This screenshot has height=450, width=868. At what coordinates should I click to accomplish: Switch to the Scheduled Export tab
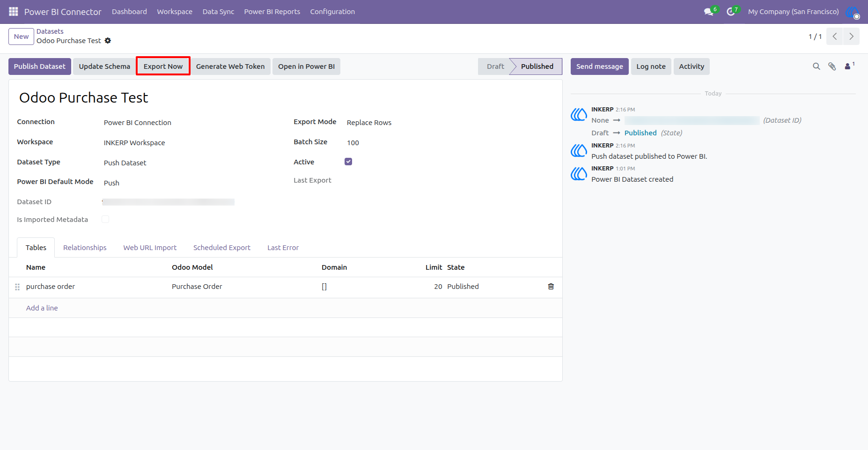point(222,248)
